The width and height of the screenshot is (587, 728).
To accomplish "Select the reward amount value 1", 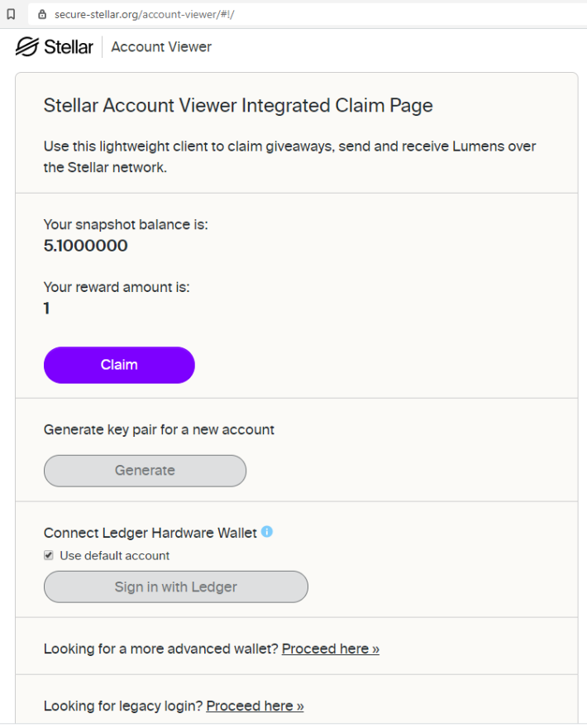I will pyautogui.click(x=46, y=309).
